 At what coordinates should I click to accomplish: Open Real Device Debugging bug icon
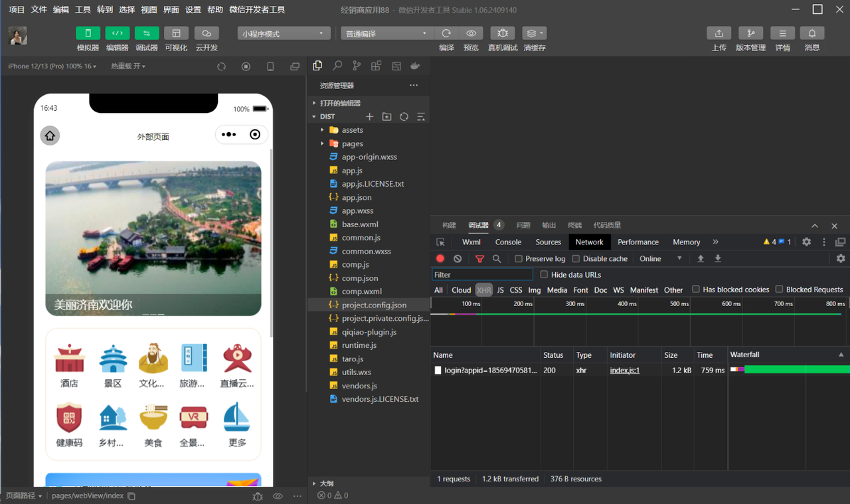(502, 33)
